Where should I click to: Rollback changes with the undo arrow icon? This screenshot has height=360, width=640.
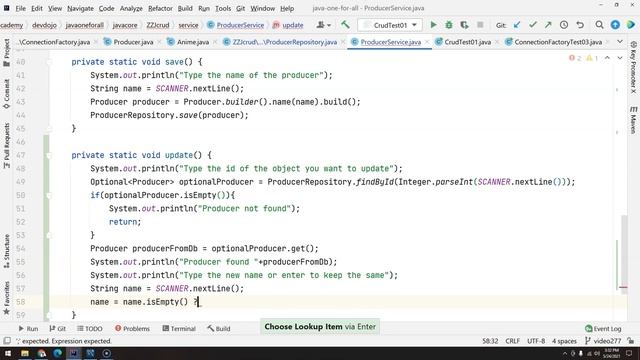(580, 25)
